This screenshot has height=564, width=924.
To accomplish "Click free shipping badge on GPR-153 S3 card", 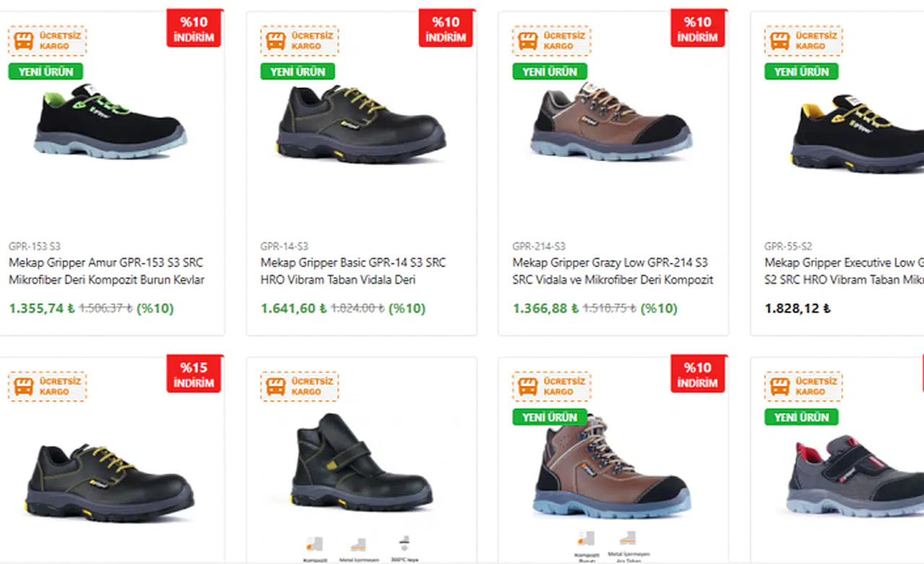I will tap(48, 41).
